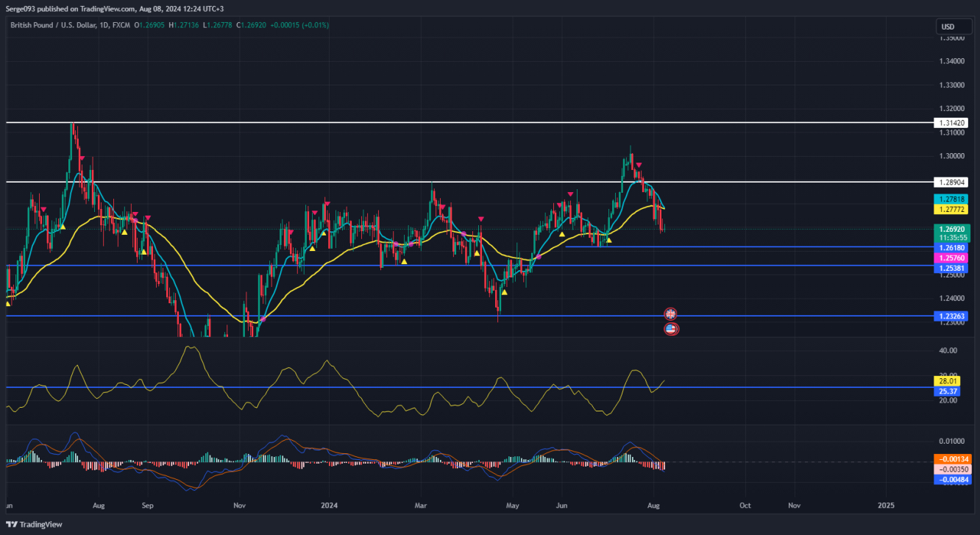
Task: Click the Mar label on time axis
Action: click(421, 506)
